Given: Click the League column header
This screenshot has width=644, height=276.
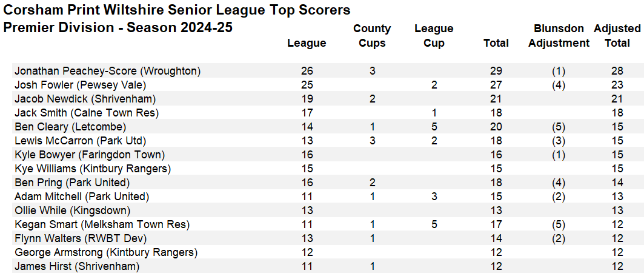Looking at the screenshot, I should pos(307,43).
